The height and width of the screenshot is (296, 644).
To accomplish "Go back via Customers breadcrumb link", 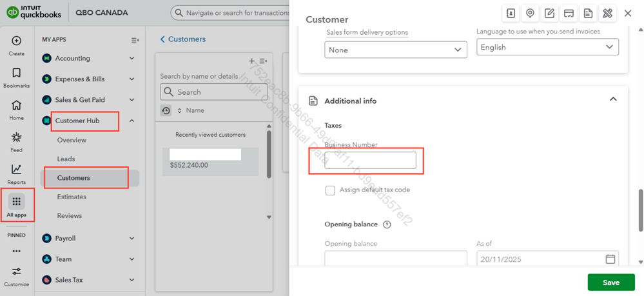I will pos(183,39).
